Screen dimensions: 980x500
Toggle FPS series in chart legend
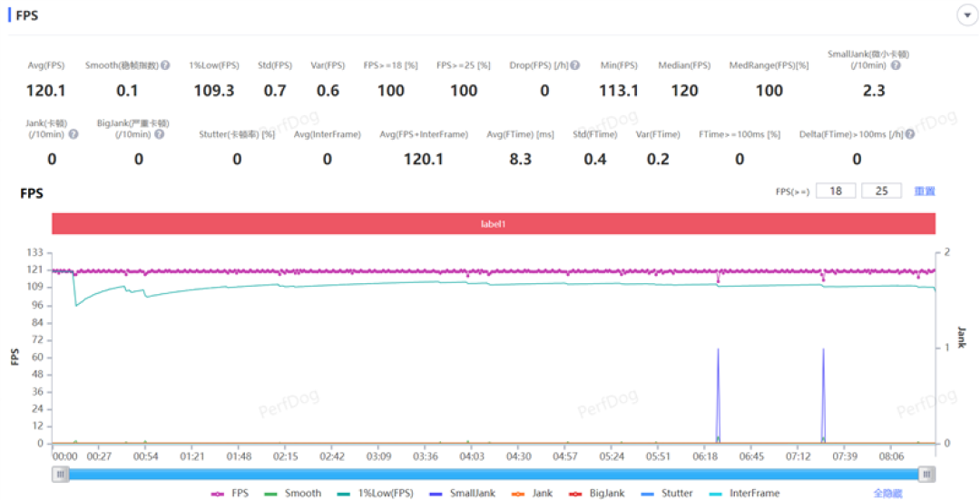pyautogui.click(x=230, y=493)
